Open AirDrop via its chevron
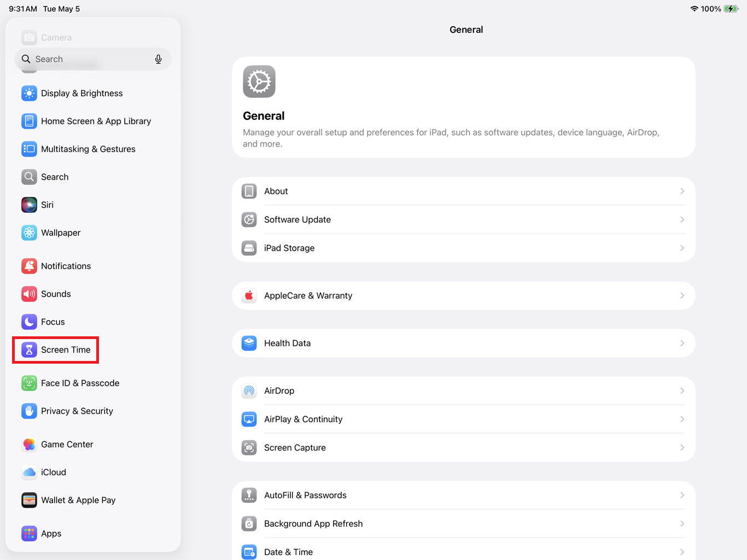The height and width of the screenshot is (560, 747). click(682, 391)
